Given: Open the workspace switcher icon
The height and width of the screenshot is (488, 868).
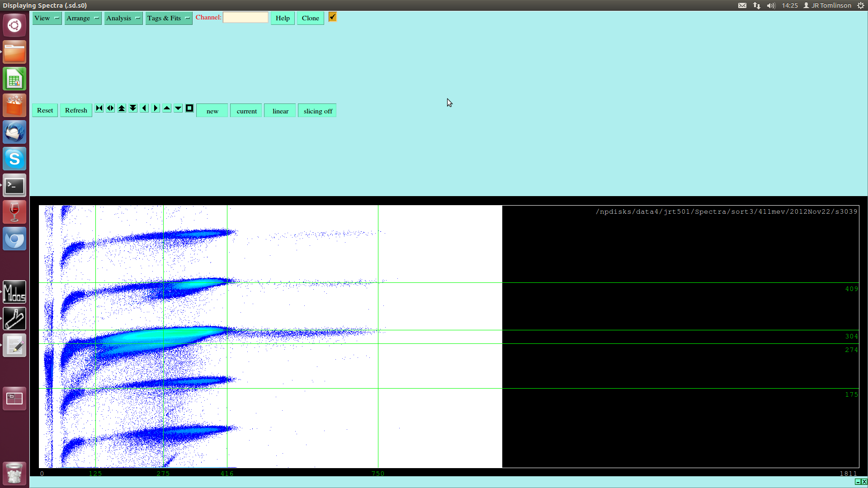Looking at the screenshot, I should (x=14, y=399).
